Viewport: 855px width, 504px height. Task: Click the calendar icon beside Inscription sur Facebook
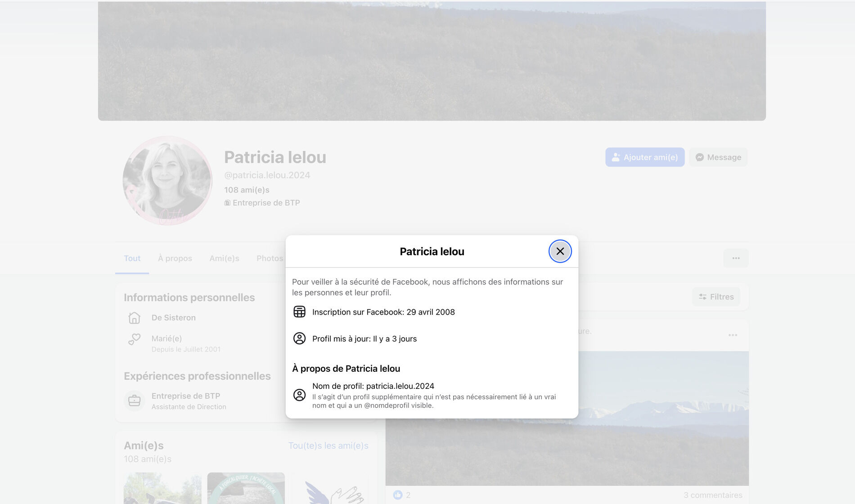[299, 312]
